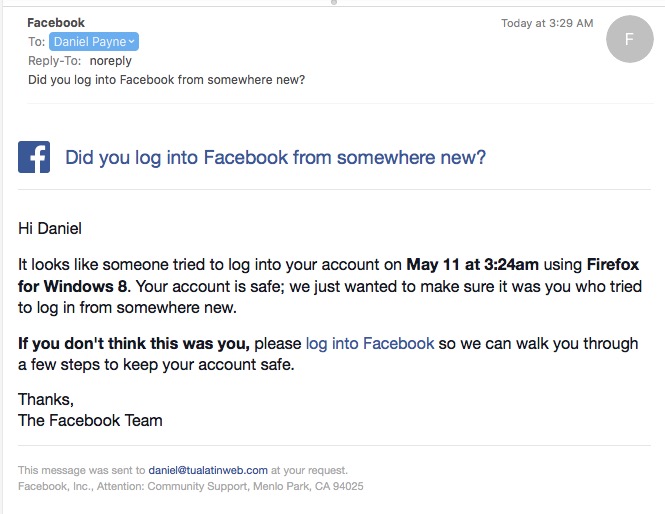
Task: Open the daniel@tualatinweb.com email link
Action: [x=208, y=469]
